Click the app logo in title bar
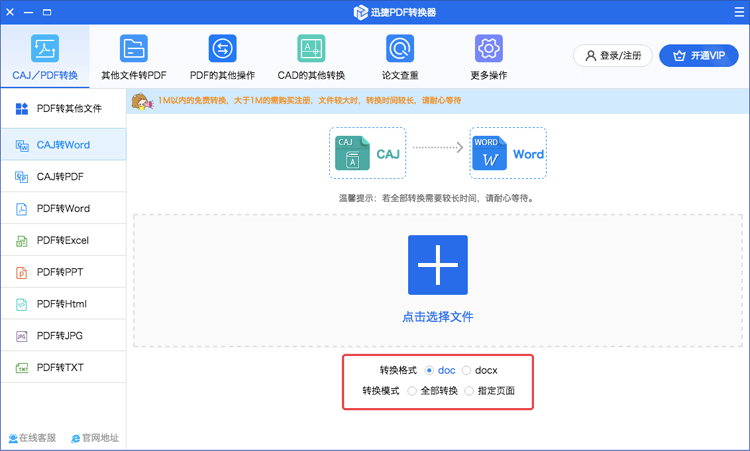Image resolution: width=750 pixels, height=451 pixels. 360,12
